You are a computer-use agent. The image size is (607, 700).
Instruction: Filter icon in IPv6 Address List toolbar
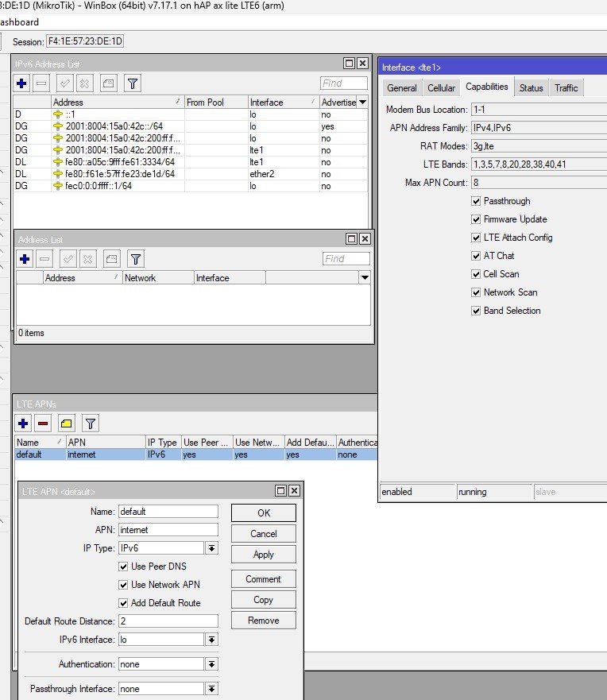click(133, 83)
